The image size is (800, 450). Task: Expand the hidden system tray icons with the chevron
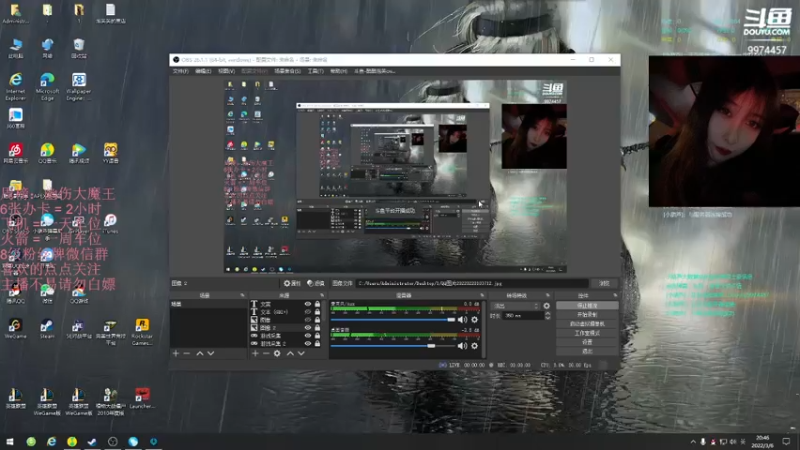click(693, 442)
